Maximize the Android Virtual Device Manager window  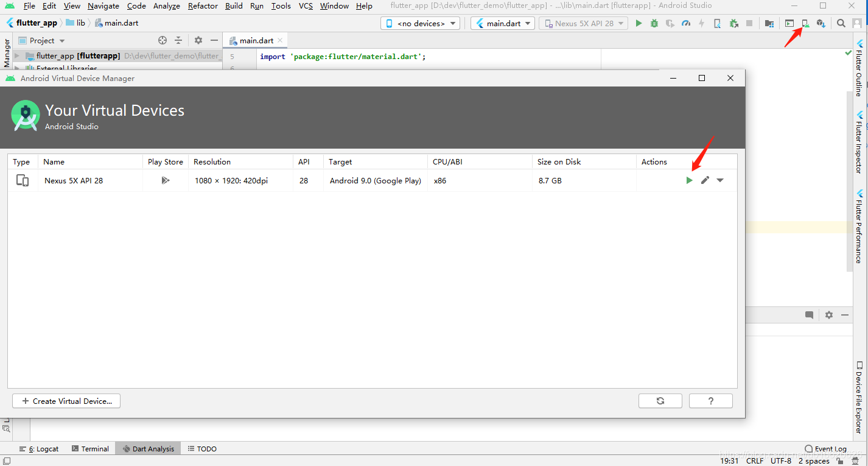[702, 78]
